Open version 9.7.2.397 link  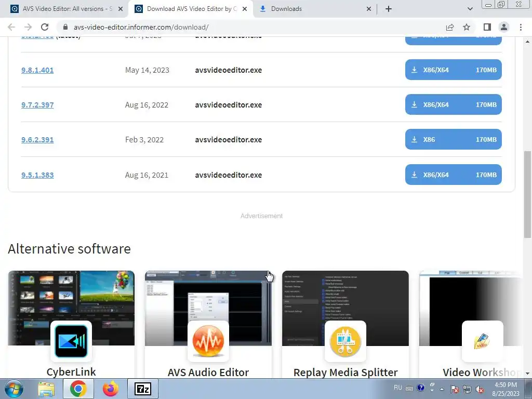37,105
